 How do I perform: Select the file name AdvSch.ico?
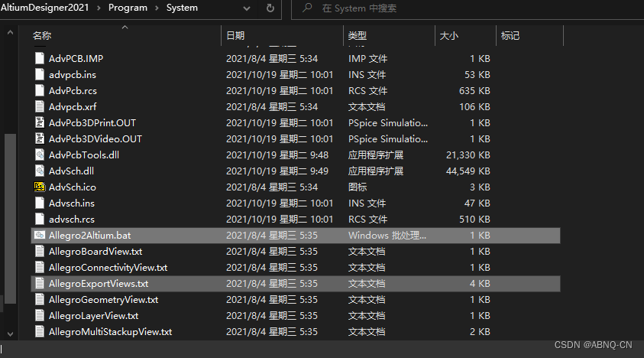click(x=73, y=187)
